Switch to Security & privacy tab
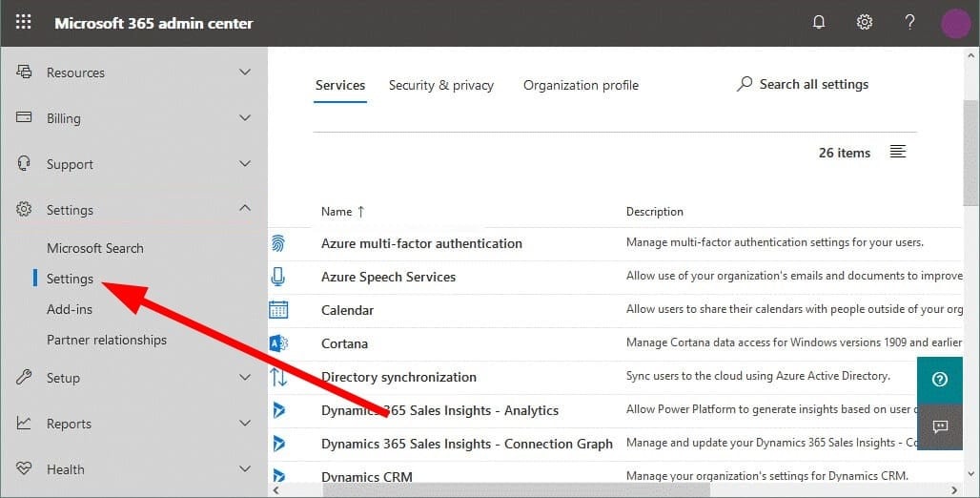The height and width of the screenshot is (498, 980). 441,85
